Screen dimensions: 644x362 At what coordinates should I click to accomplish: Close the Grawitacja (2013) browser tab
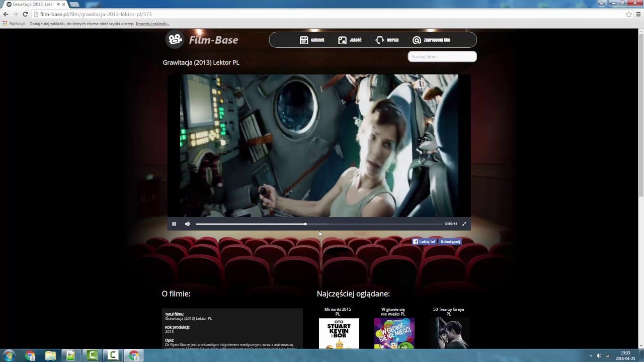64,4
